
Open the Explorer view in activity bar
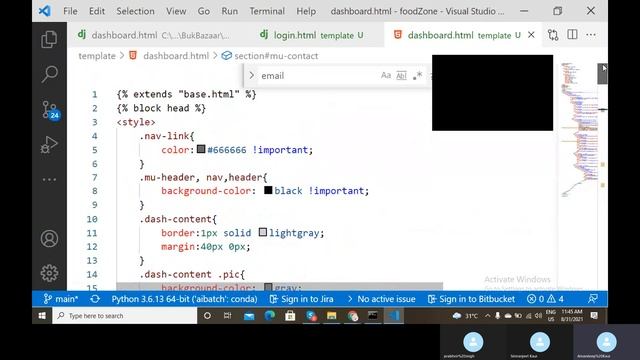pos(49,39)
